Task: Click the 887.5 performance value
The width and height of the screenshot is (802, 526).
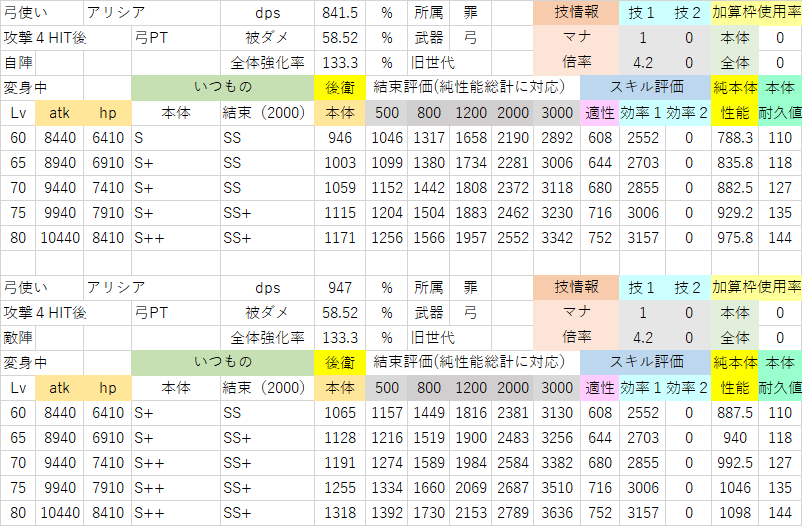Action: pos(734,413)
